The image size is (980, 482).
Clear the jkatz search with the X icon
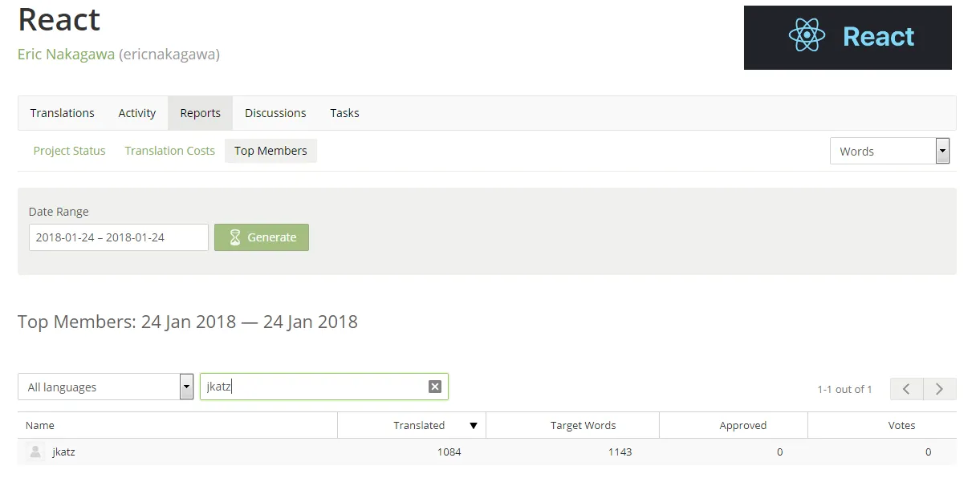(435, 387)
